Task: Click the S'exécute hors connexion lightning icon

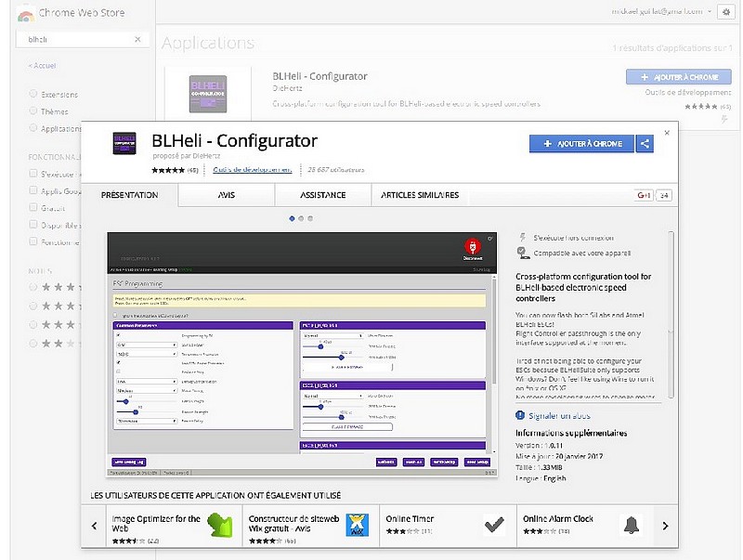Action: pos(523,238)
